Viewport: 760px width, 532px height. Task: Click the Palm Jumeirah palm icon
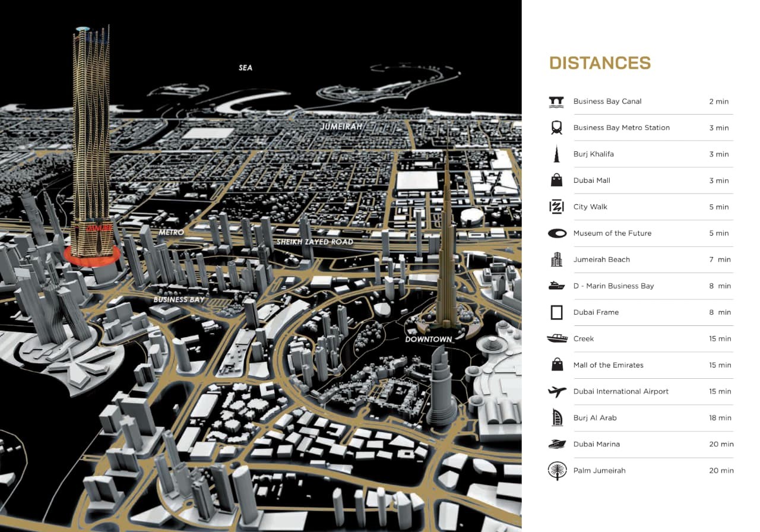pos(557,470)
